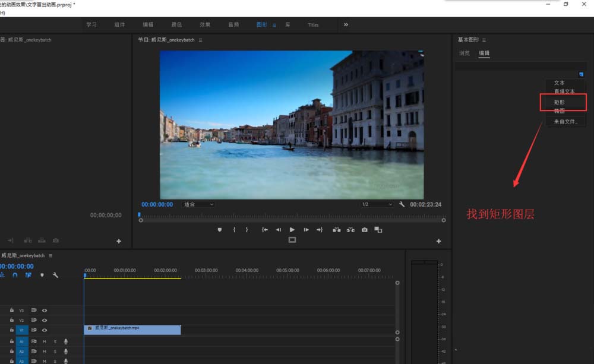594x364 pixels.
Task: Select the onekeybatch.mp4 clip on the timeline
Action: 132,330
